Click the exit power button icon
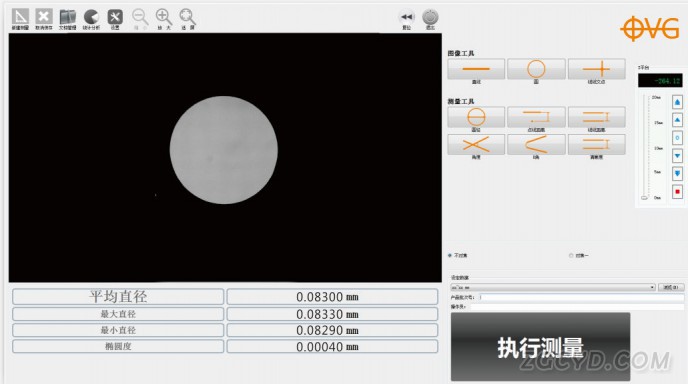 click(x=430, y=17)
